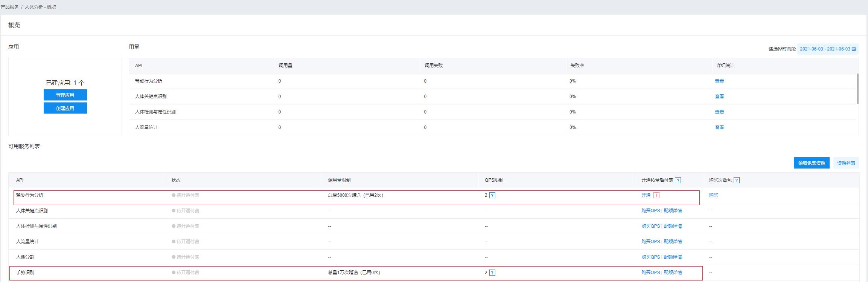Click 调用量限制 column header
Viewport: 868px width, 282px height.
(339, 180)
